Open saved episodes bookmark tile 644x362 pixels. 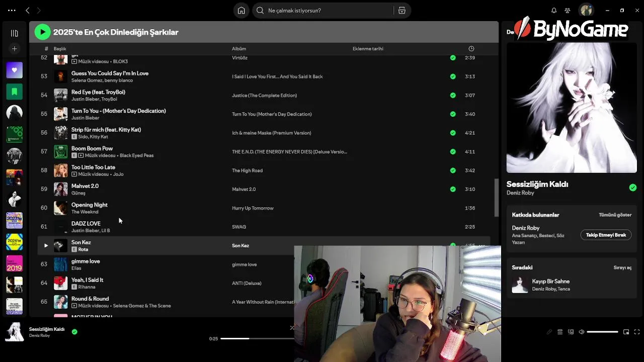14,92
